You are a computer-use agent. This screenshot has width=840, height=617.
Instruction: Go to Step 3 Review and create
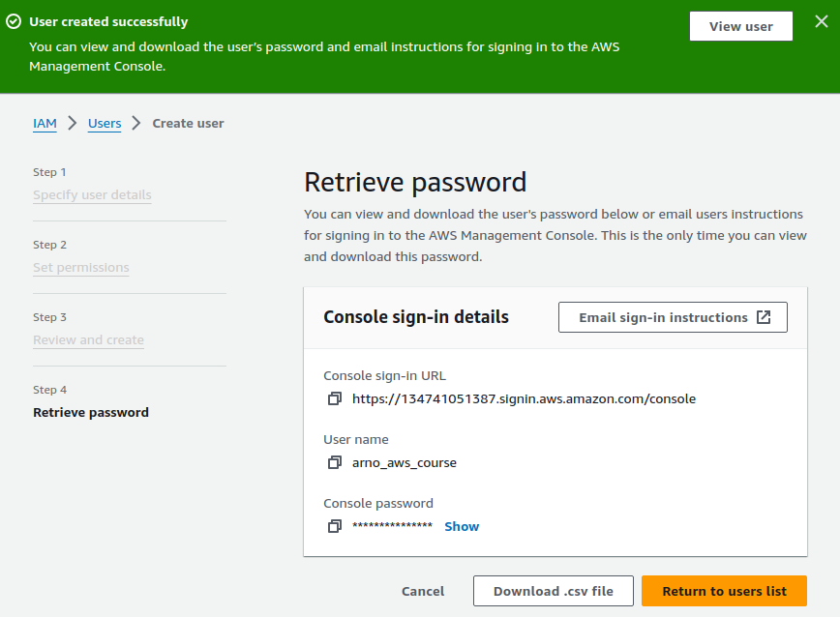coord(88,339)
